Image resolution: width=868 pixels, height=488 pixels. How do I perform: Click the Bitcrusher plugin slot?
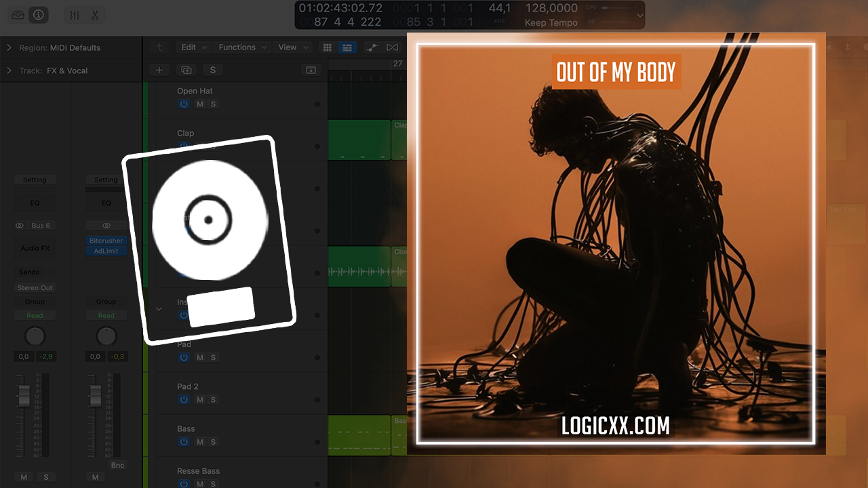(x=106, y=241)
